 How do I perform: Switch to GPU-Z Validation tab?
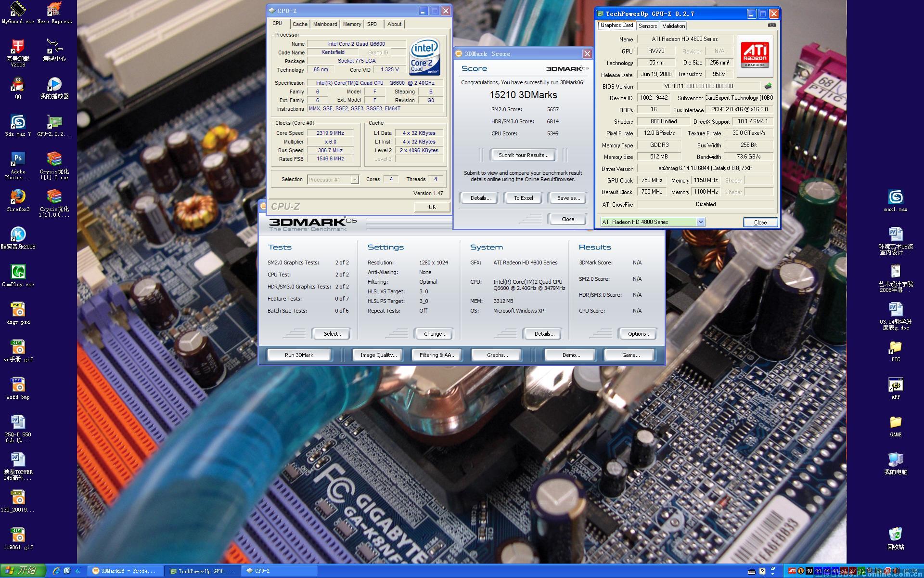click(x=673, y=26)
